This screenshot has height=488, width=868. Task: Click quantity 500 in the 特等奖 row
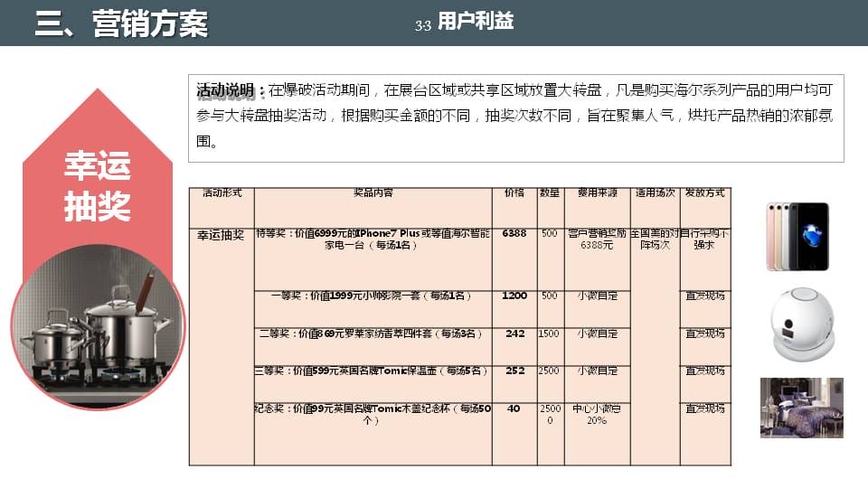[549, 233]
